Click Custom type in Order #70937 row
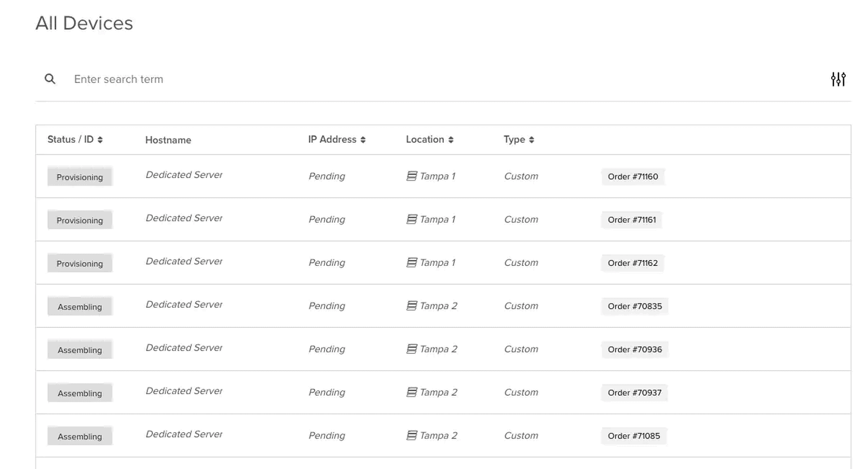 point(521,392)
